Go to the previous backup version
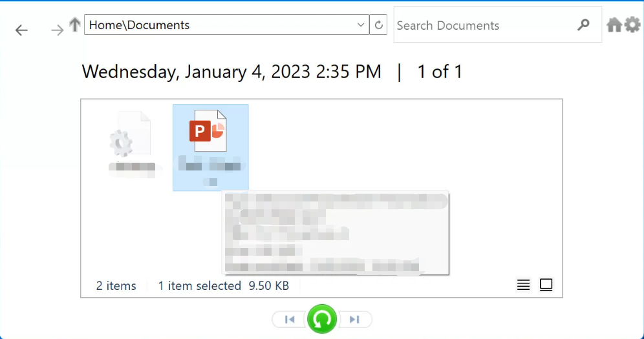This screenshot has width=644, height=339. tap(290, 319)
